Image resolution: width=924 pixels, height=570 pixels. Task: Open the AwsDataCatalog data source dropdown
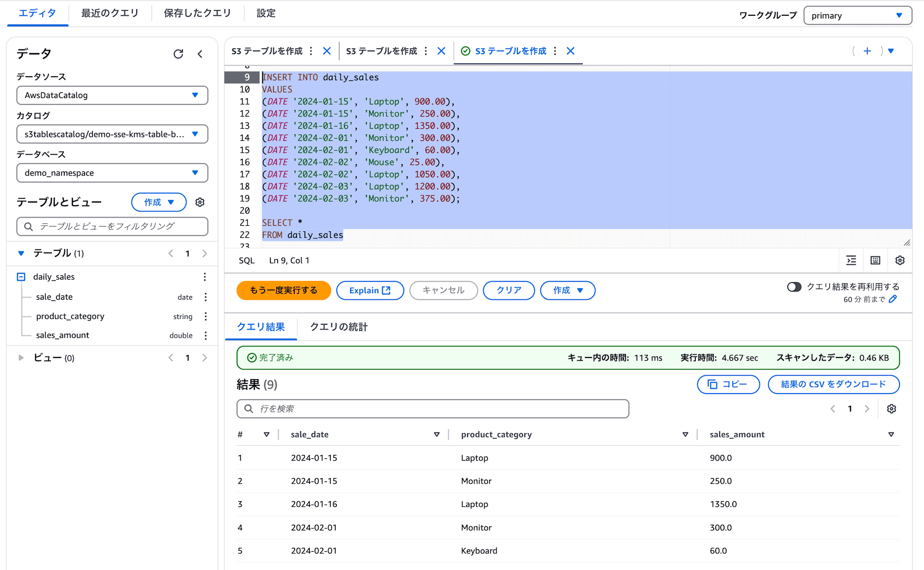[x=112, y=95]
